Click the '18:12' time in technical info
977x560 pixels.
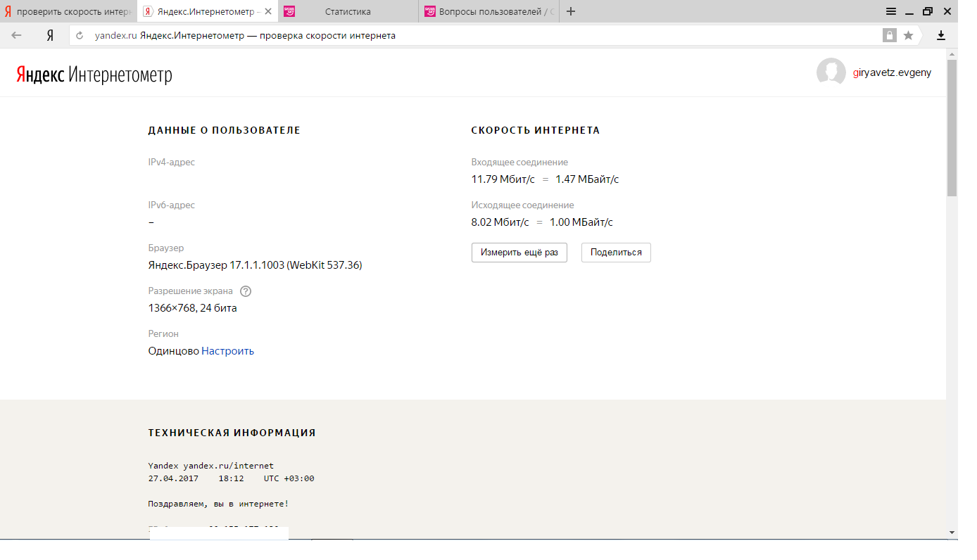(x=231, y=478)
